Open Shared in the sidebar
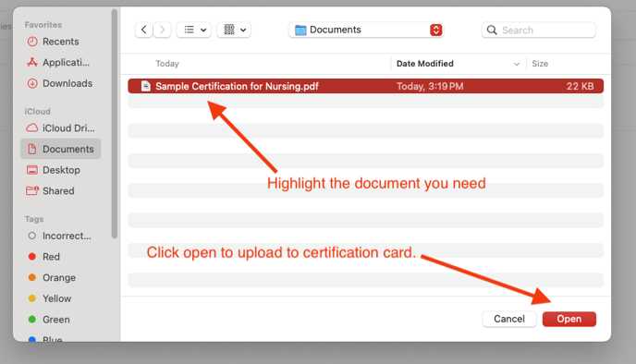Image resolution: width=636 pixels, height=364 pixels. [x=61, y=191]
